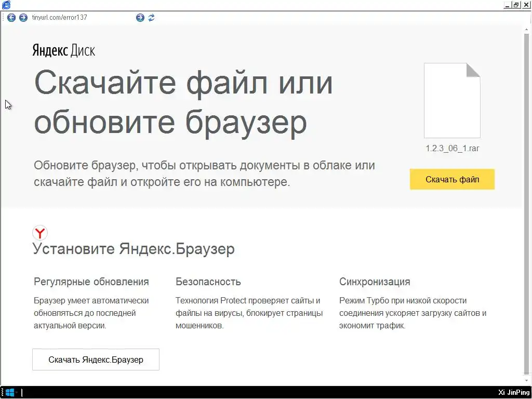This screenshot has width=532, height=399.
Task: Click the Яндекс Диск logo
Action: (64, 50)
